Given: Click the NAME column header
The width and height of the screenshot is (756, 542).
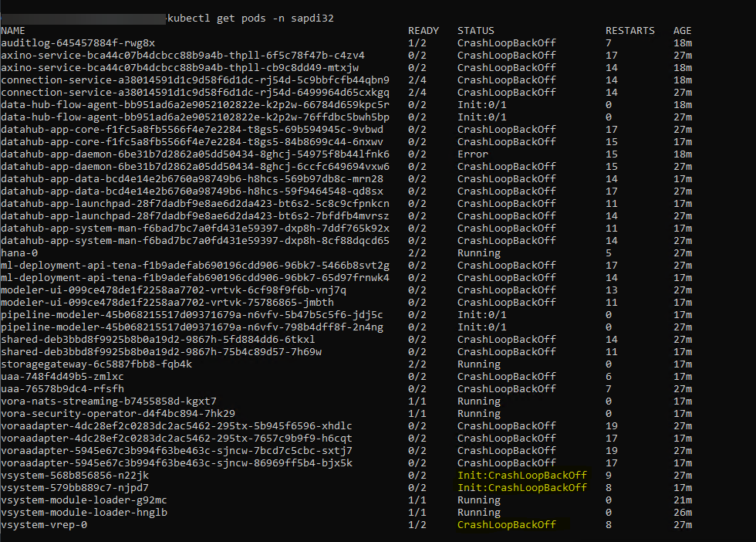Looking at the screenshot, I should point(13,30).
